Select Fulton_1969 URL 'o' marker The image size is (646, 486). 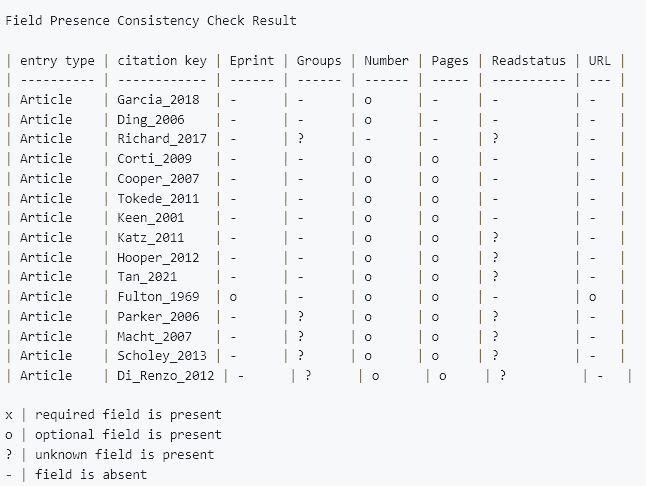click(x=592, y=297)
